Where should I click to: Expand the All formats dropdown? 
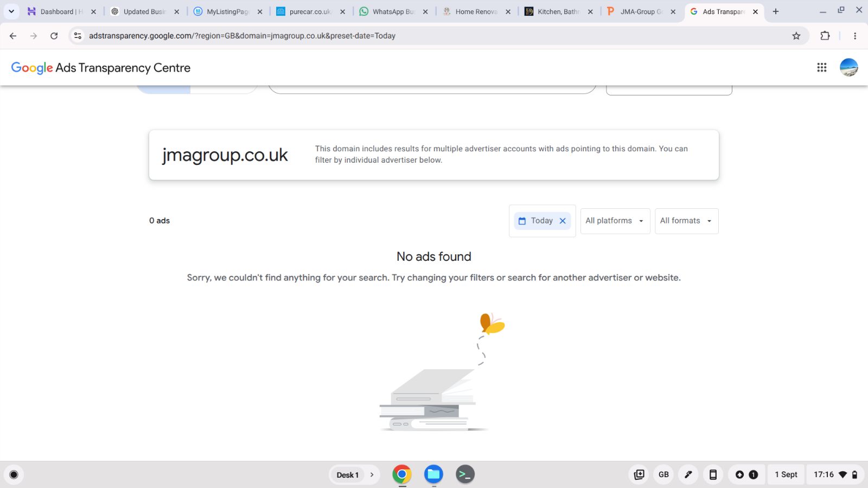(686, 221)
